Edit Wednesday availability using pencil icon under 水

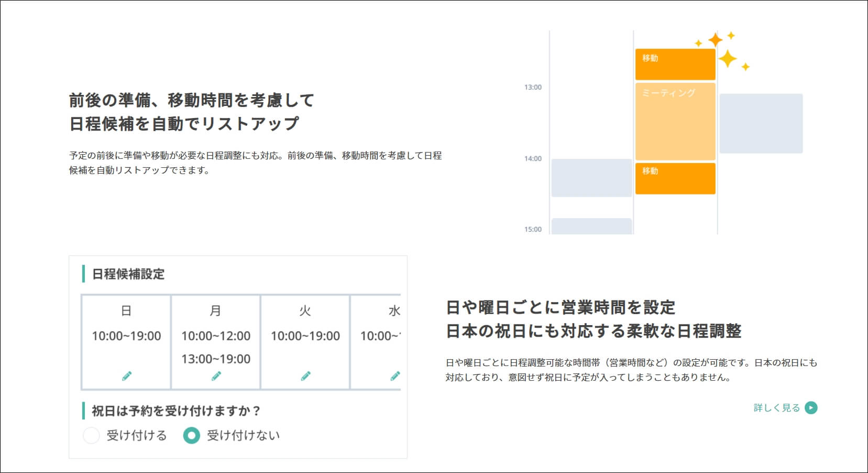[394, 376]
